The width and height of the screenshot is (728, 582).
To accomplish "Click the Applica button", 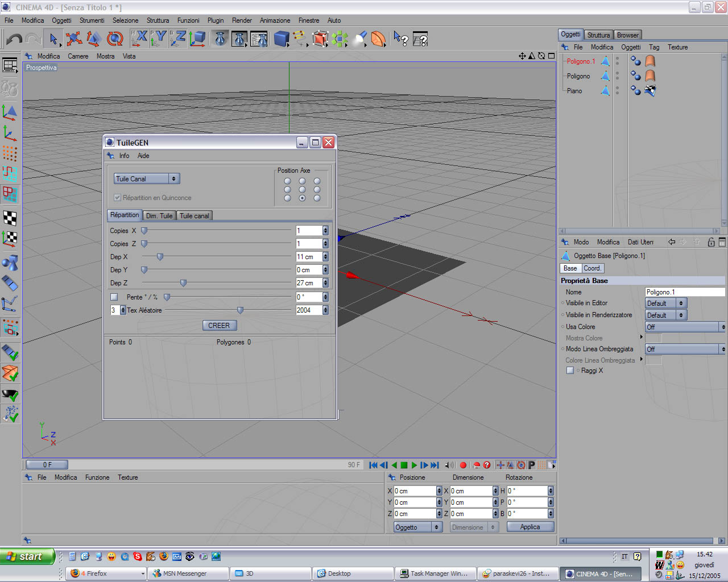I will coord(530,527).
